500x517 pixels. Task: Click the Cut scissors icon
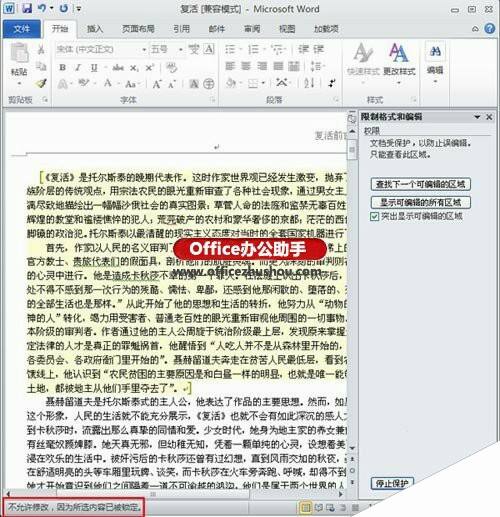(41, 50)
